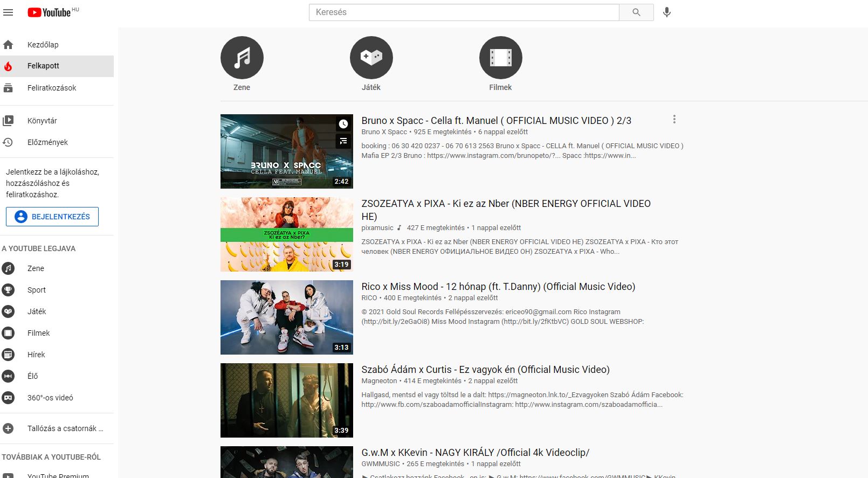Go to Kezdőlap in the sidebar
This screenshot has height=478, width=868.
pyautogui.click(x=43, y=45)
